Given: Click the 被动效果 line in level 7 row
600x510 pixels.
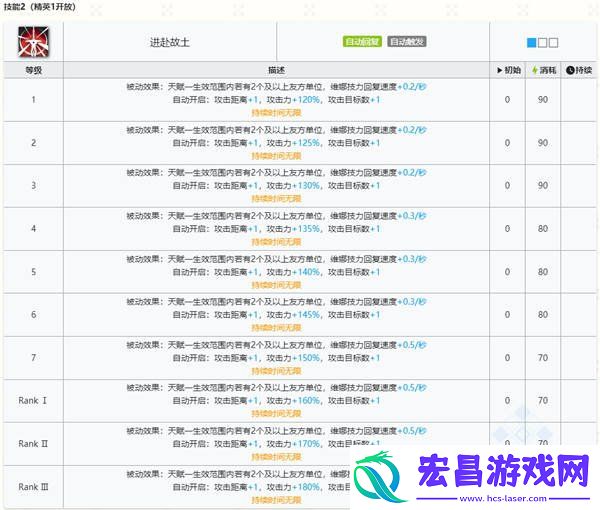Looking at the screenshot, I should 276,345.
